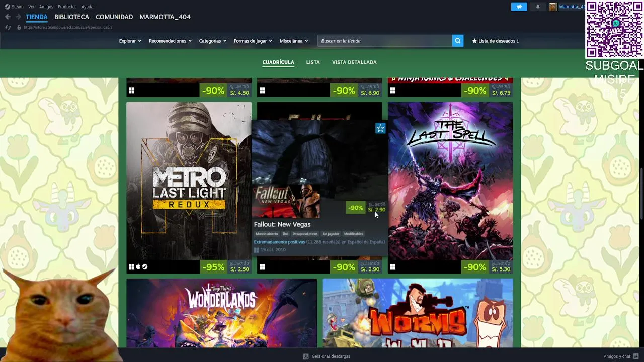Click the megaphone announcements button
The image size is (644, 362).
coord(519,7)
